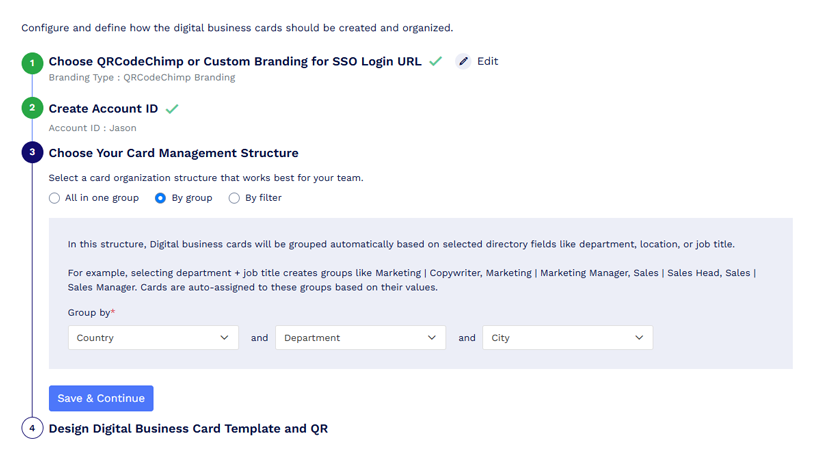This screenshot has height=460, width=820.
Task: Select the All in one group radio
Action: click(54, 198)
